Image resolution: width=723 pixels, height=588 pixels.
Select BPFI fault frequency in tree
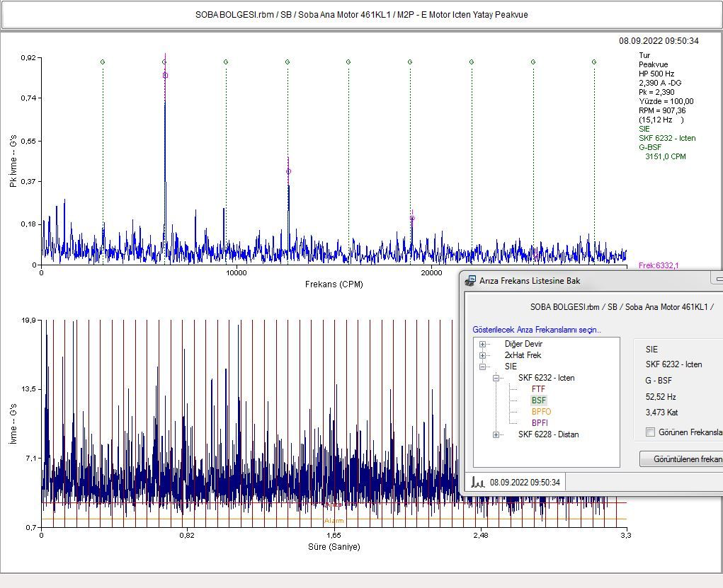(540, 423)
